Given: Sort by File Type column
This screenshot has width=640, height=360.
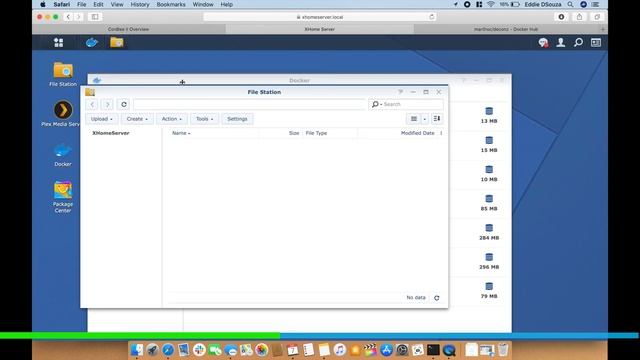Looking at the screenshot, I should (x=316, y=133).
